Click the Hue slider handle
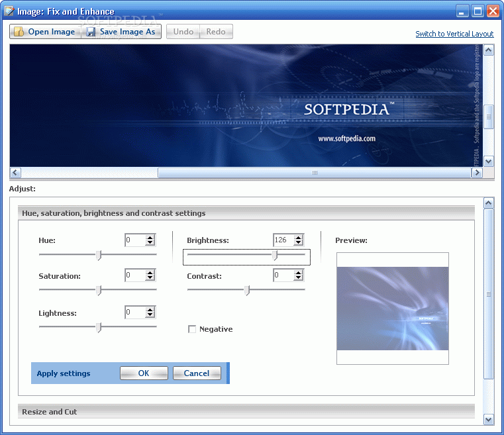Viewport: 504px width, 435px height. tap(99, 255)
